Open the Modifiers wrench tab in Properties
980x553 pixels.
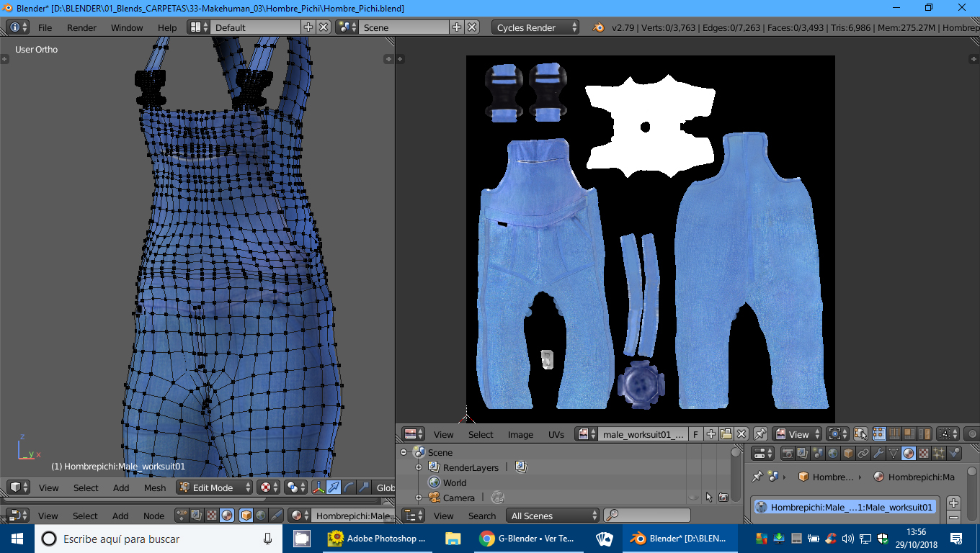878,454
